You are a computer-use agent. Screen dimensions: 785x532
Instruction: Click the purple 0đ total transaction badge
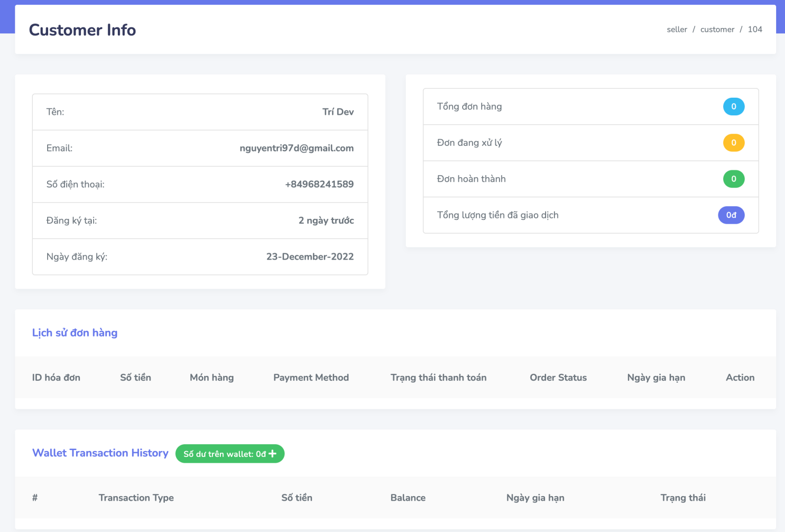click(x=731, y=215)
